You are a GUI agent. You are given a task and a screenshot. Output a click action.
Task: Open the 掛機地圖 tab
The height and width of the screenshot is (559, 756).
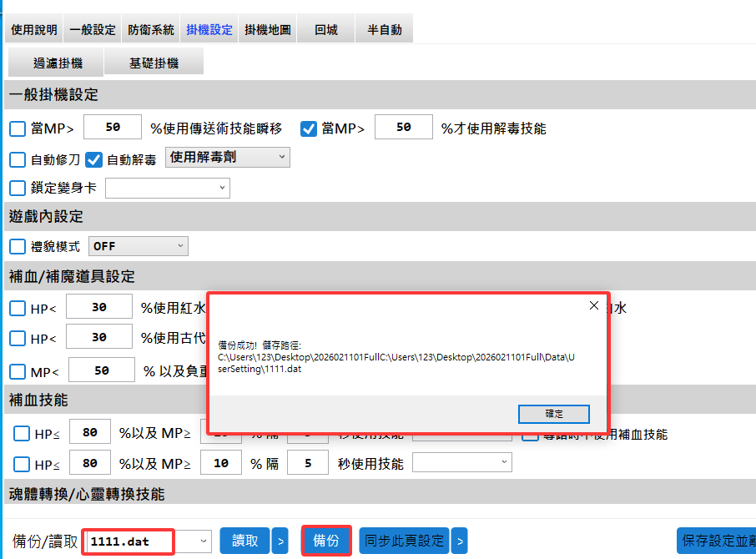[x=268, y=29]
